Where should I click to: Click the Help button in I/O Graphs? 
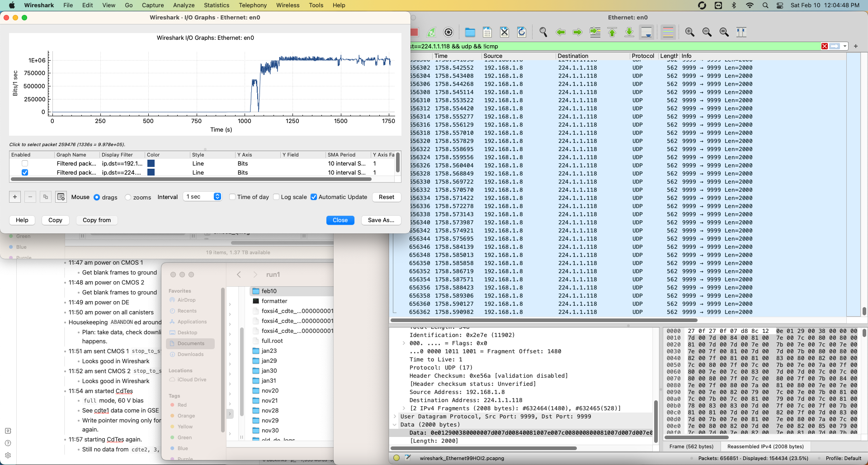click(22, 220)
